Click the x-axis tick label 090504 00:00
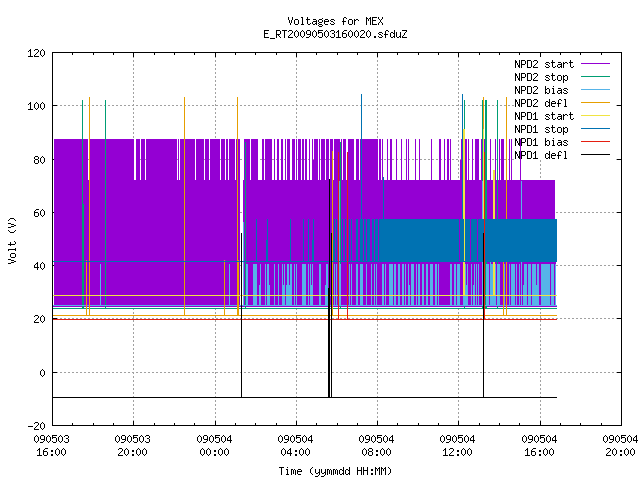This screenshot has height=480, width=640. coord(214,446)
